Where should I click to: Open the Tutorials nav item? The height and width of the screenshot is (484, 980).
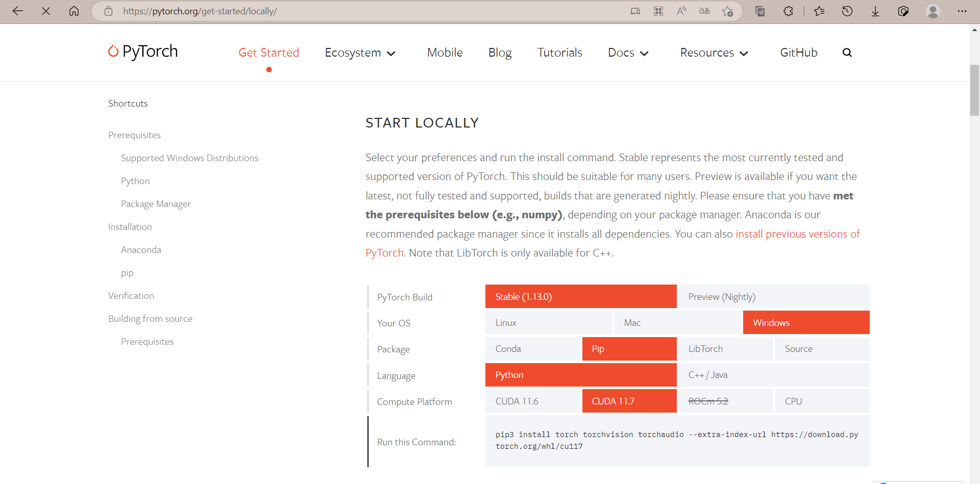pyautogui.click(x=560, y=53)
